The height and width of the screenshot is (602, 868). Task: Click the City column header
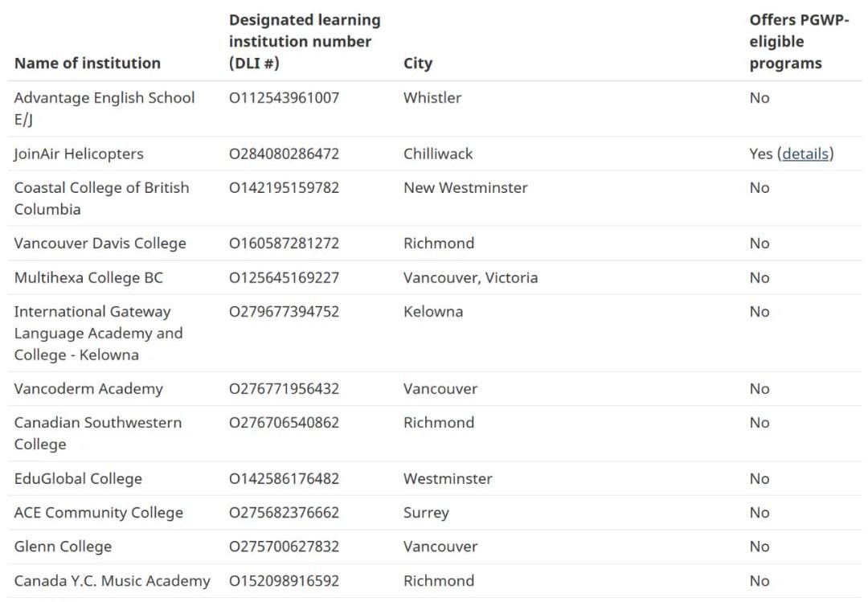pyautogui.click(x=418, y=63)
